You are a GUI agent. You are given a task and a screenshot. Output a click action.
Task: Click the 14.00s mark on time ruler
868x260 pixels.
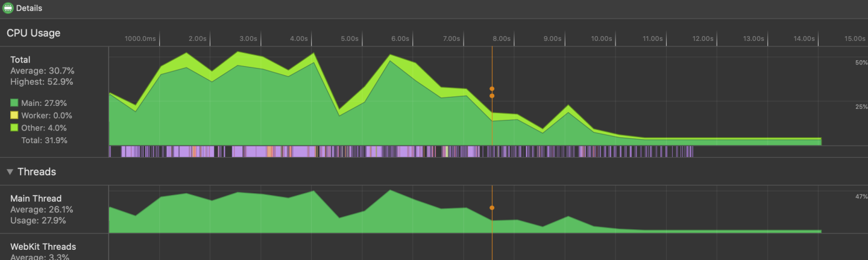tap(804, 39)
